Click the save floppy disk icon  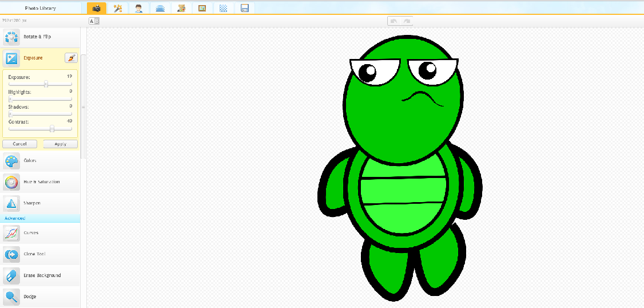click(x=245, y=8)
